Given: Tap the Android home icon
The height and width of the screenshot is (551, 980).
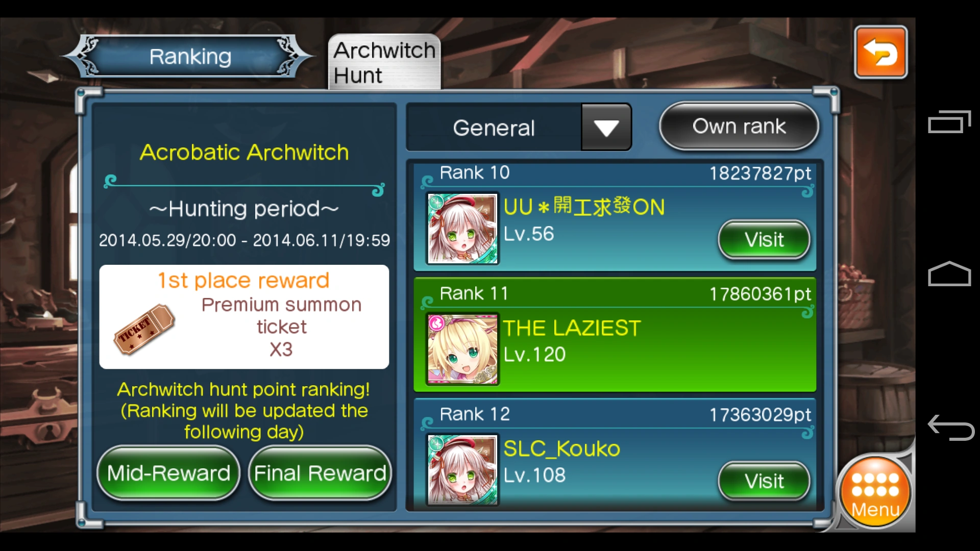Looking at the screenshot, I should coord(949,274).
